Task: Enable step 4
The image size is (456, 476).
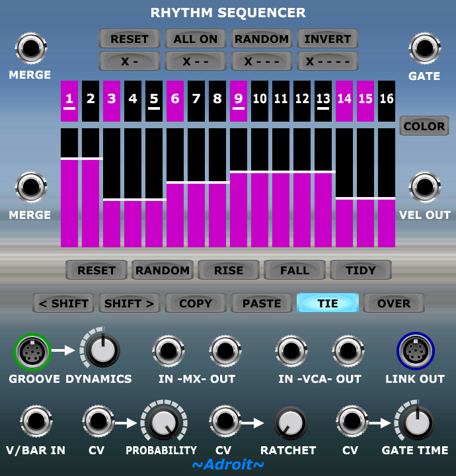Action: tap(133, 101)
